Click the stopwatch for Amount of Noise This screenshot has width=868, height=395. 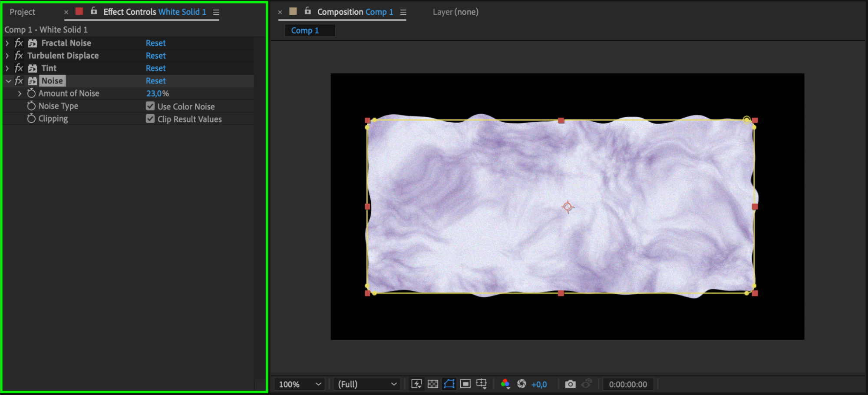click(31, 93)
